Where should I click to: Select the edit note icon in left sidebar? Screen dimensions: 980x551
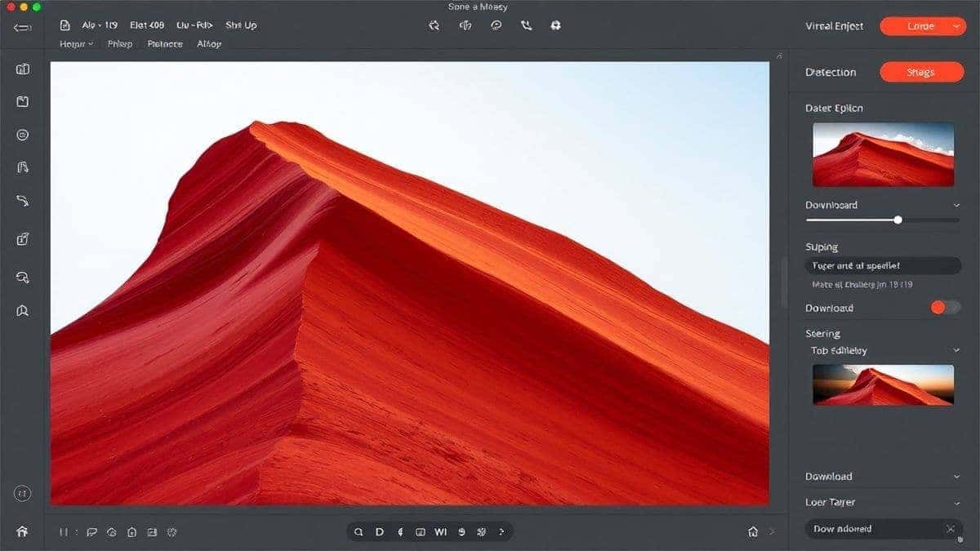click(x=23, y=239)
